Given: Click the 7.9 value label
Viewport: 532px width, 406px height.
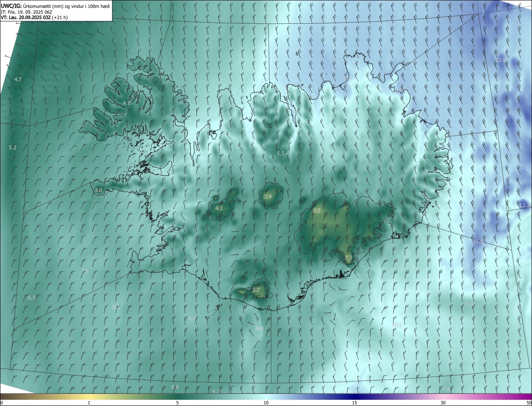Looking at the screenshot, I should tap(85, 271).
